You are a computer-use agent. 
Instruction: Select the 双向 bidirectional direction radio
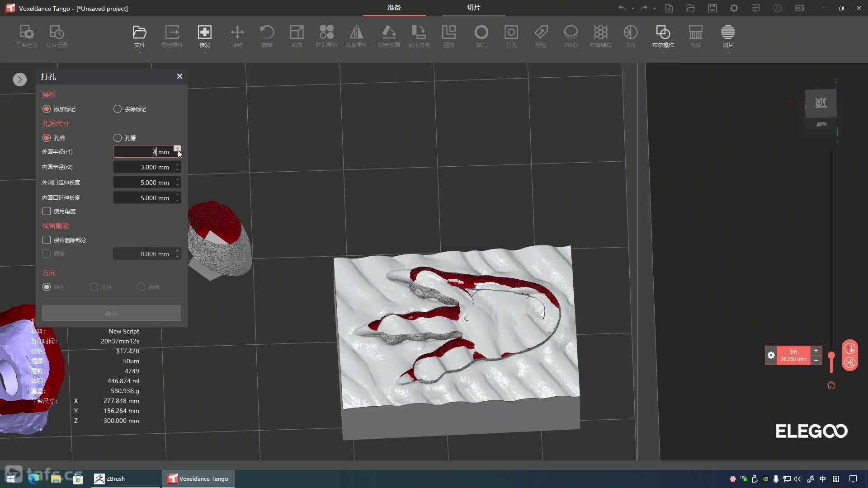coord(141,287)
